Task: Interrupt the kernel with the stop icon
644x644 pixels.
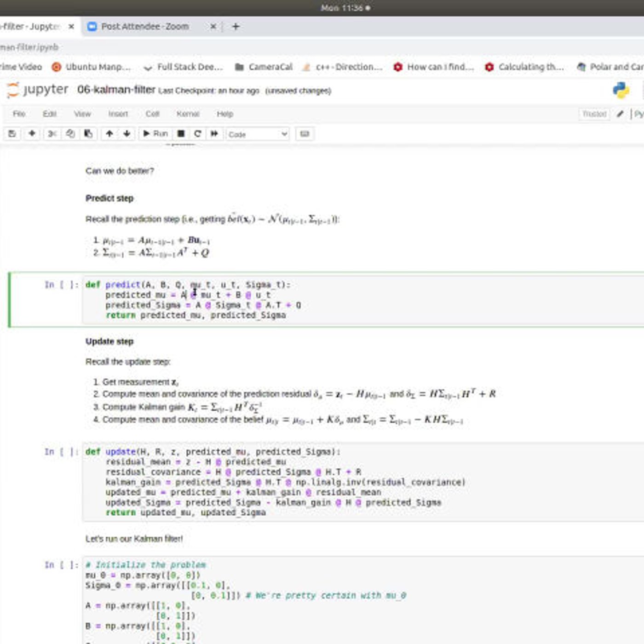Action: [181, 134]
